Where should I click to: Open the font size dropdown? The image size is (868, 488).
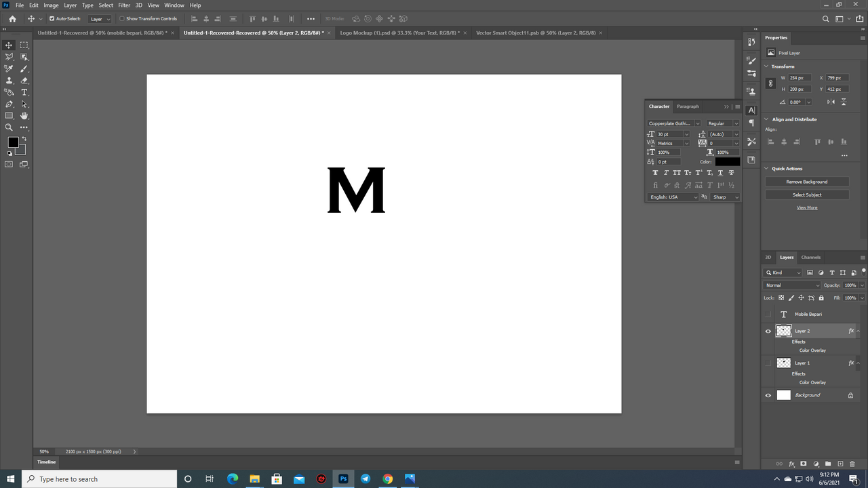tap(686, 134)
